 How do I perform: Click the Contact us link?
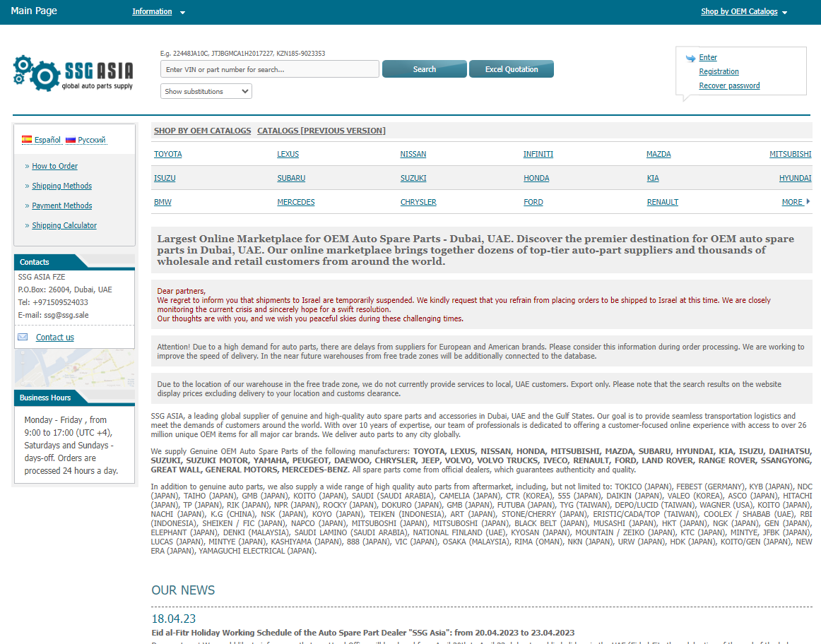[x=55, y=338]
